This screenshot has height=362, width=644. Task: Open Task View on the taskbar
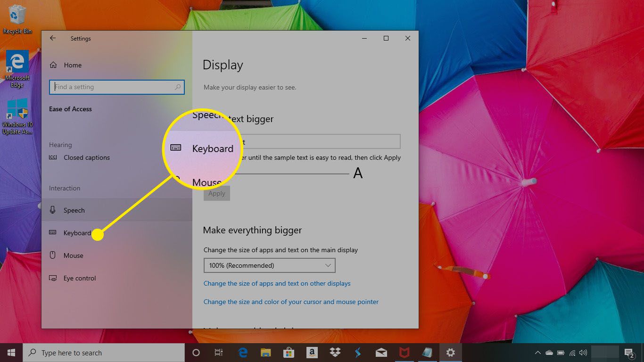[219, 353]
